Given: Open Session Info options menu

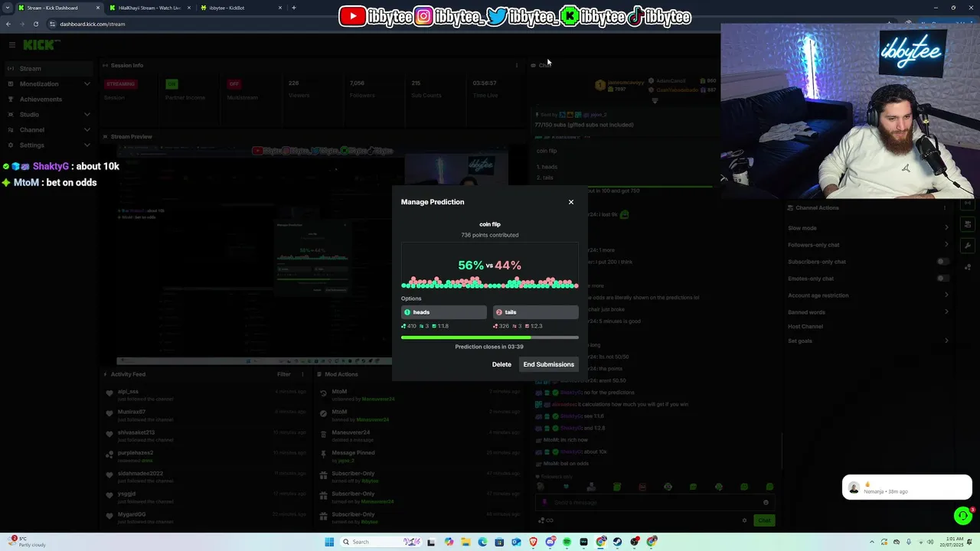Looking at the screenshot, I should (x=517, y=66).
